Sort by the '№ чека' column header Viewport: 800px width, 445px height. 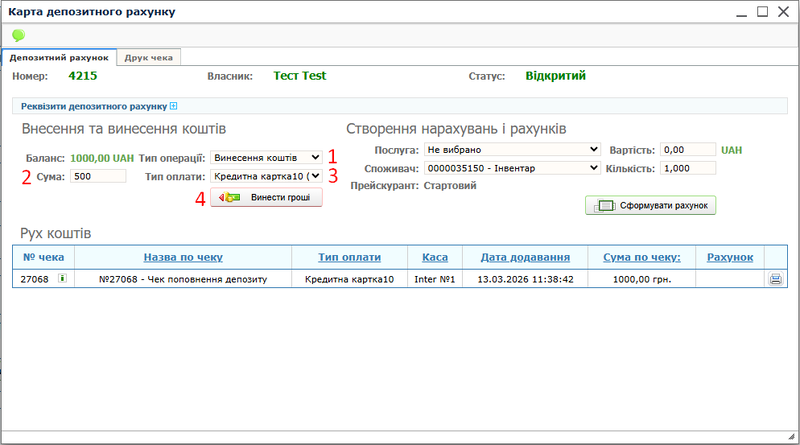(x=43, y=257)
